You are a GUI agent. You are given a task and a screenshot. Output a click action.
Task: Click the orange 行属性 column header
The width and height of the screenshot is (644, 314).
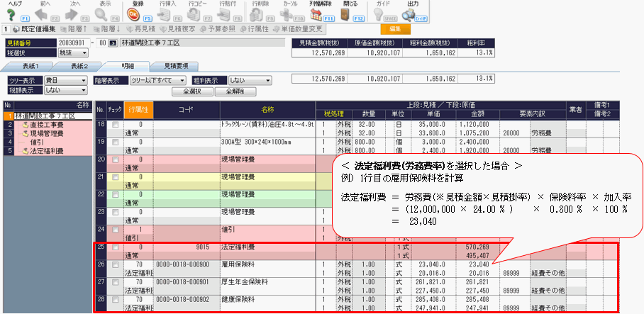[x=138, y=110]
